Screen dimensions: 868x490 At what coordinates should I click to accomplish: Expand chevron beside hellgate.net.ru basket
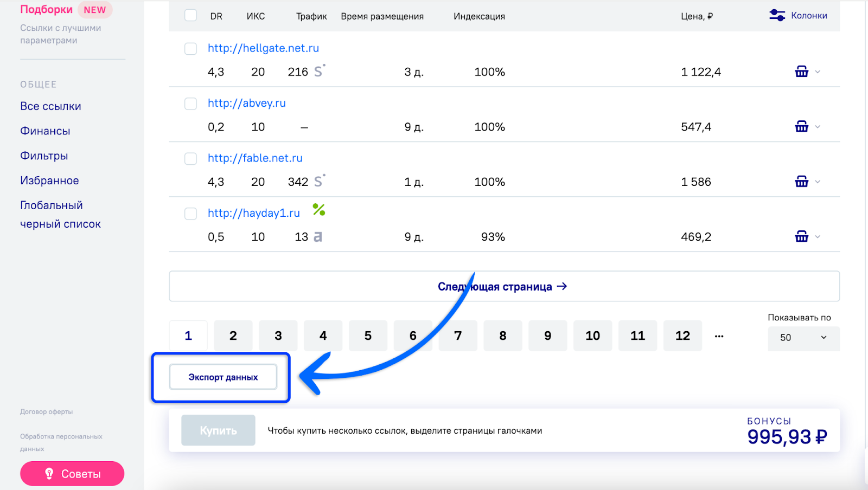(818, 72)
